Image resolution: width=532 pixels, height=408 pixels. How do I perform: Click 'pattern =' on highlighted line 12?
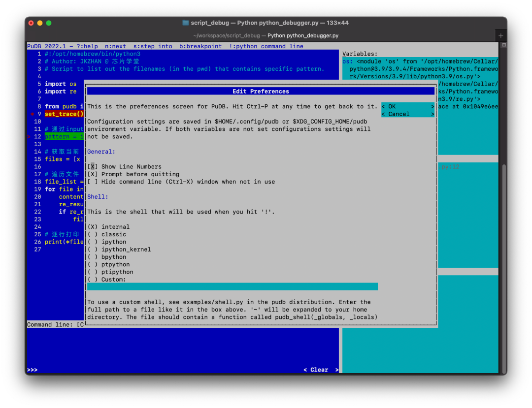point(61,136)
